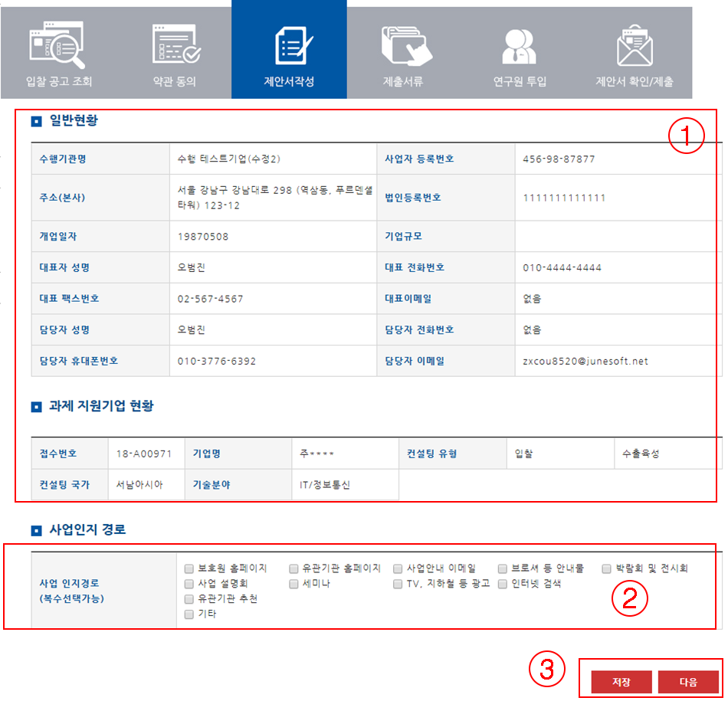Screen dimensions: 728x701
Task: Click the 입찰 공고 조회 magnifier icon
Action: click(x=57, y=44)
